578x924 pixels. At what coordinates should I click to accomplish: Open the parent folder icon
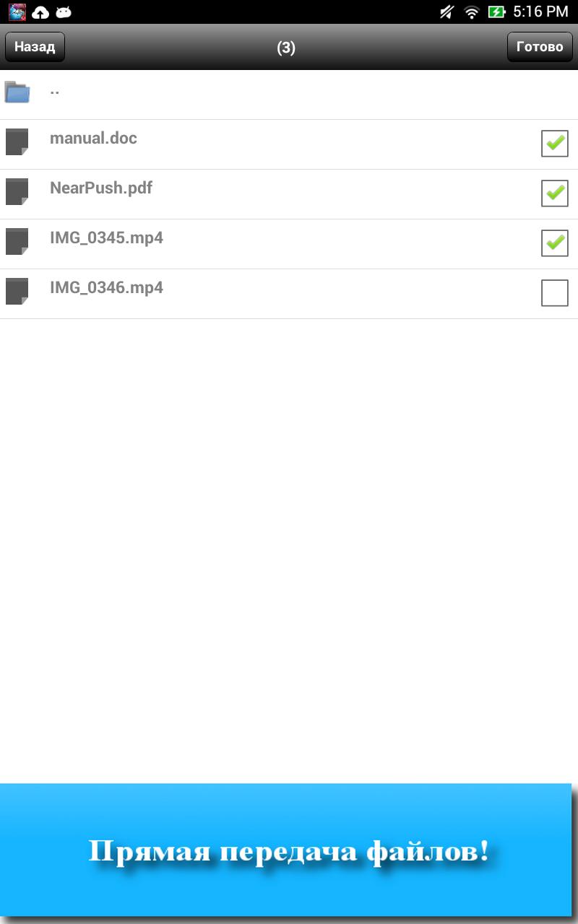pyautogui.click(x=17, y=92)
